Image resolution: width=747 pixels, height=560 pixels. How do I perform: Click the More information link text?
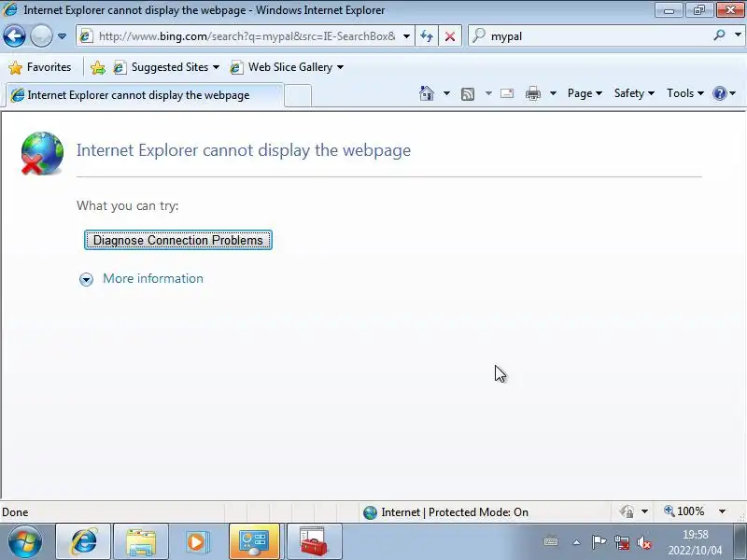pyautogui.click(x=153, y=278)
